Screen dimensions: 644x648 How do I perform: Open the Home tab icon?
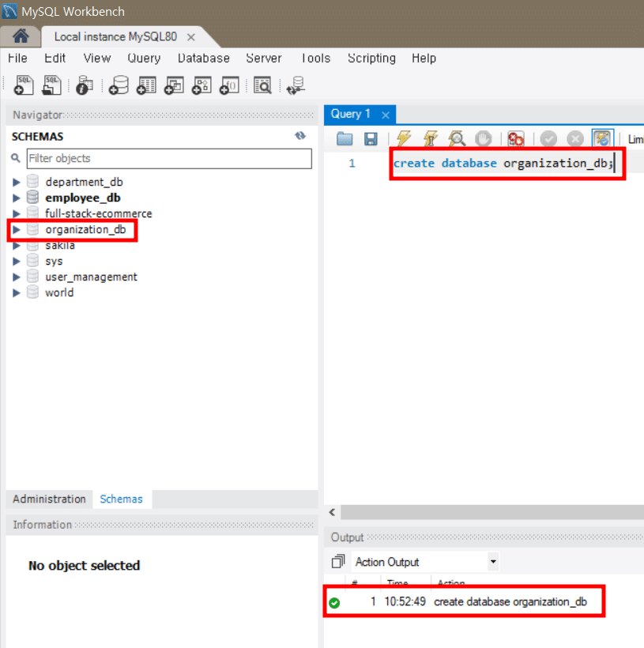(x=21, y=36)
